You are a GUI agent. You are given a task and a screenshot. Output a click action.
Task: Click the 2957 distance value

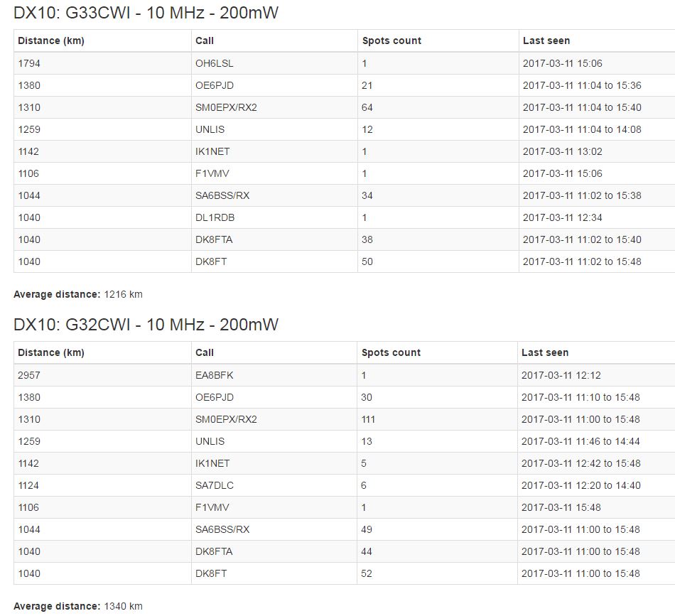pyautogui.click(x=29, y=375)
